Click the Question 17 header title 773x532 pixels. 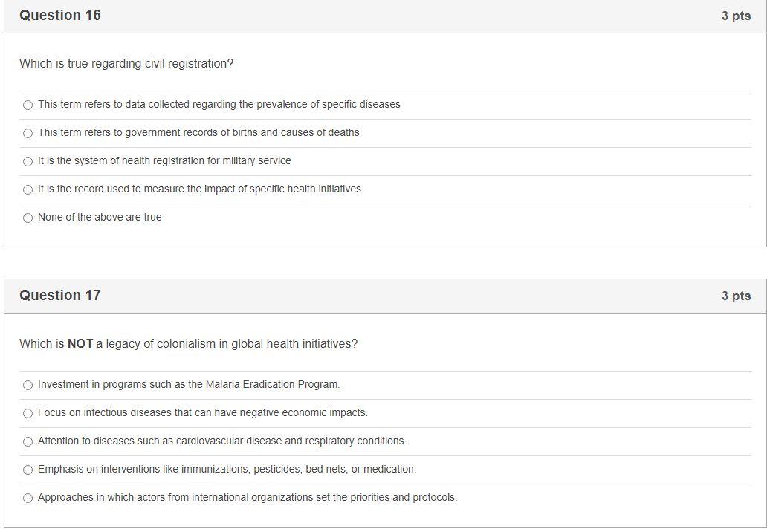pos(60,296)
